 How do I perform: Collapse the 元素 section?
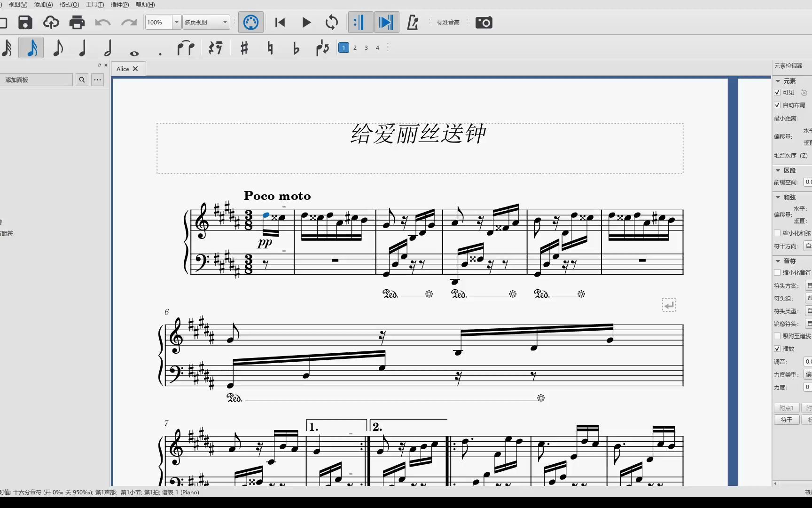point(778,81)
